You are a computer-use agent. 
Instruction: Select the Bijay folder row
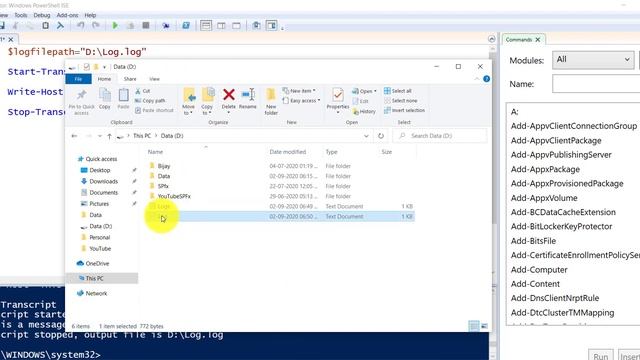[281, 166]
